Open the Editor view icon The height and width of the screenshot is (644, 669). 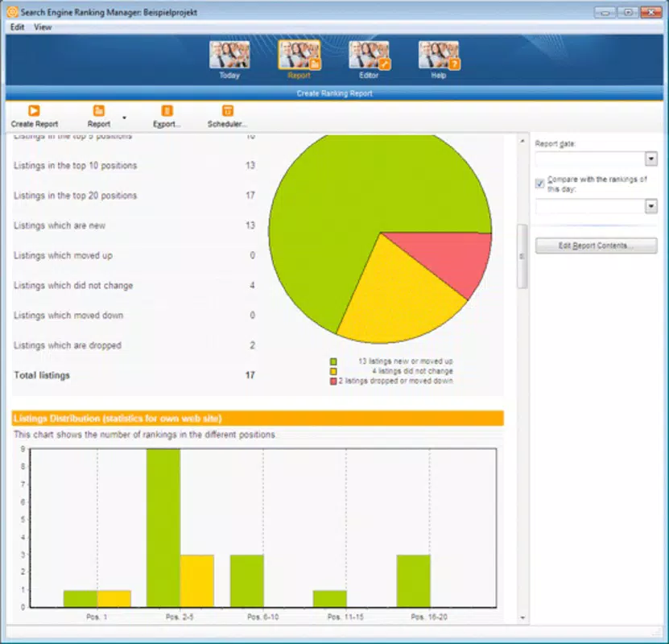click(369, 55)
